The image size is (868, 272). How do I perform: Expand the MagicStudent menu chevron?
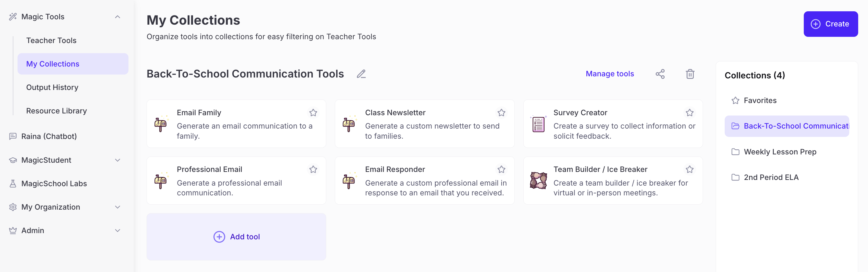point(117,160)
